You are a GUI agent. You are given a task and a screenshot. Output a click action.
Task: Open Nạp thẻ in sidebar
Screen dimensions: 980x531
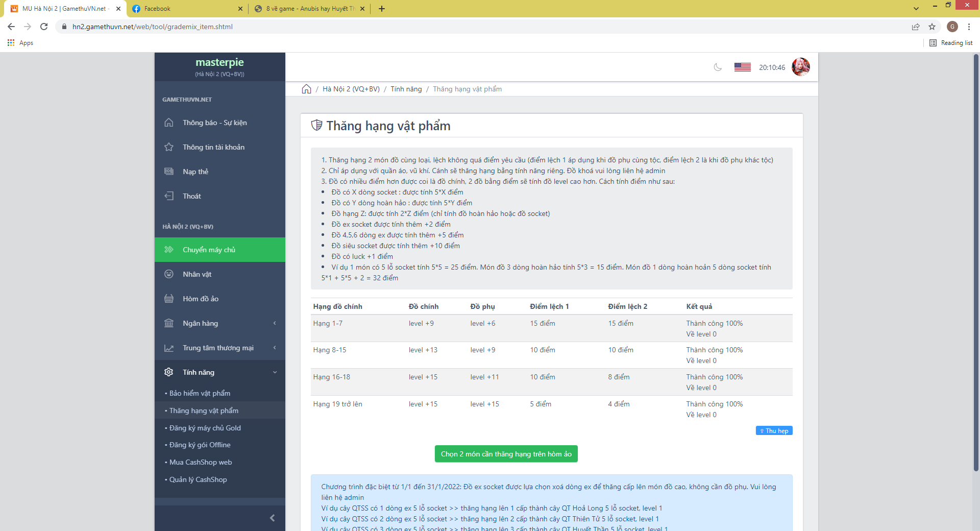(x=195, y=172)
